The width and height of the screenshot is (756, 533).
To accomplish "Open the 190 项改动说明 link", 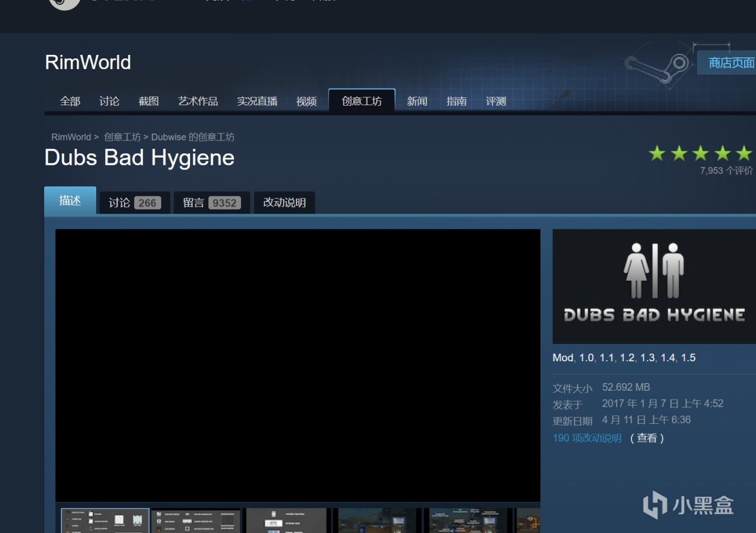I will point(587,438).
